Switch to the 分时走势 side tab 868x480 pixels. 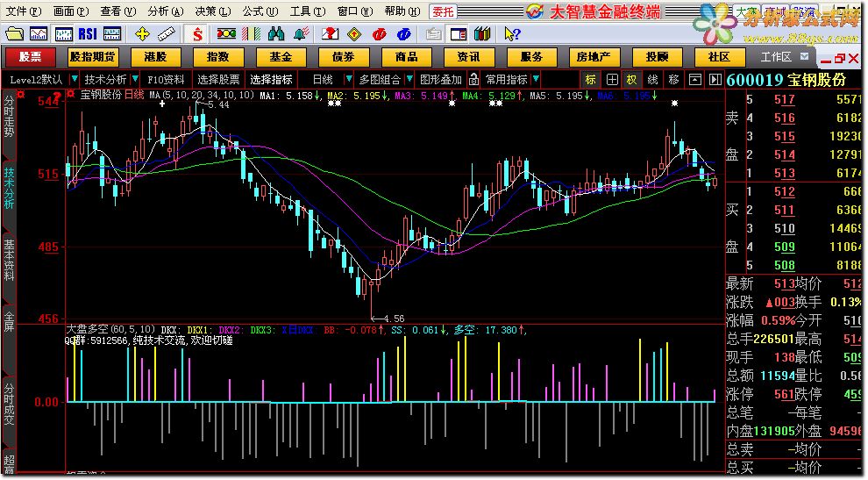click(9, 118)
